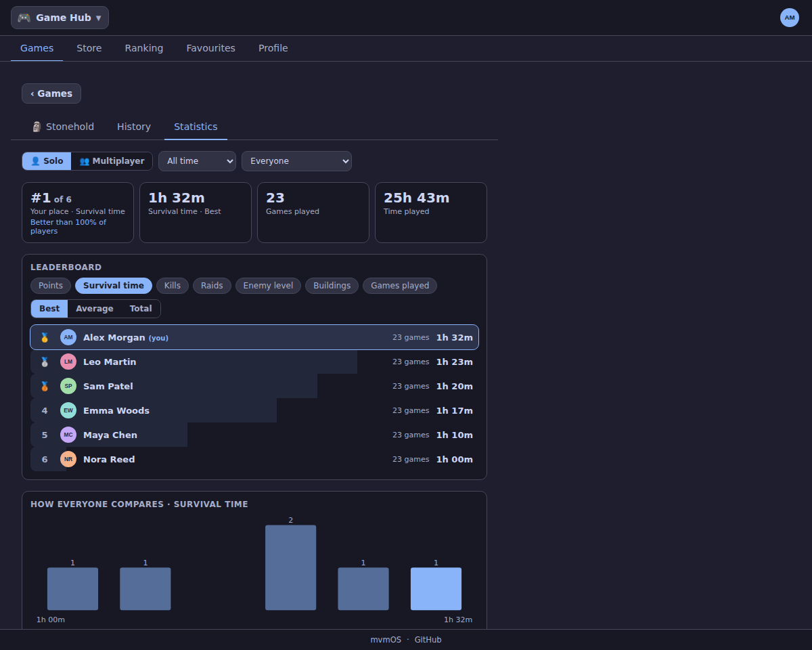Select the Best aggregation option

click(x=49, y=309)
